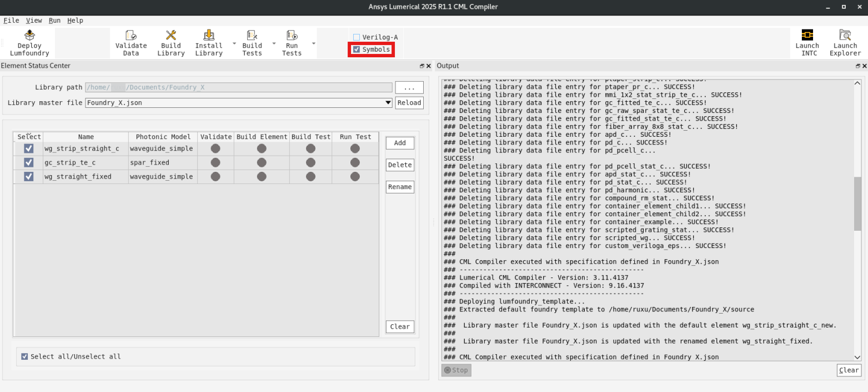Toggle the Symbols checkbox
868x392 pixels.
coord(357,49)
